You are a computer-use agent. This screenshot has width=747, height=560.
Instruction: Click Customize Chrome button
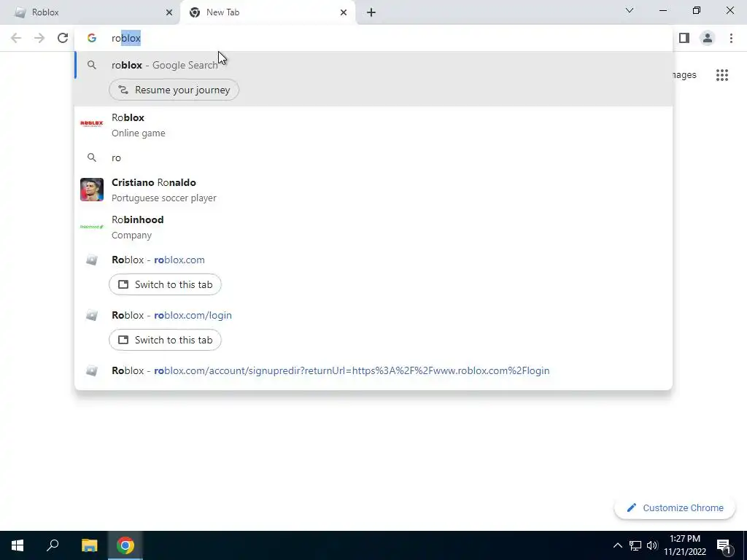675,508
